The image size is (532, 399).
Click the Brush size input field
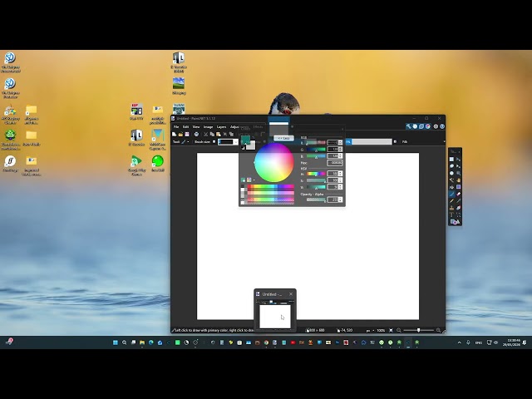click(x=226, y=142)
